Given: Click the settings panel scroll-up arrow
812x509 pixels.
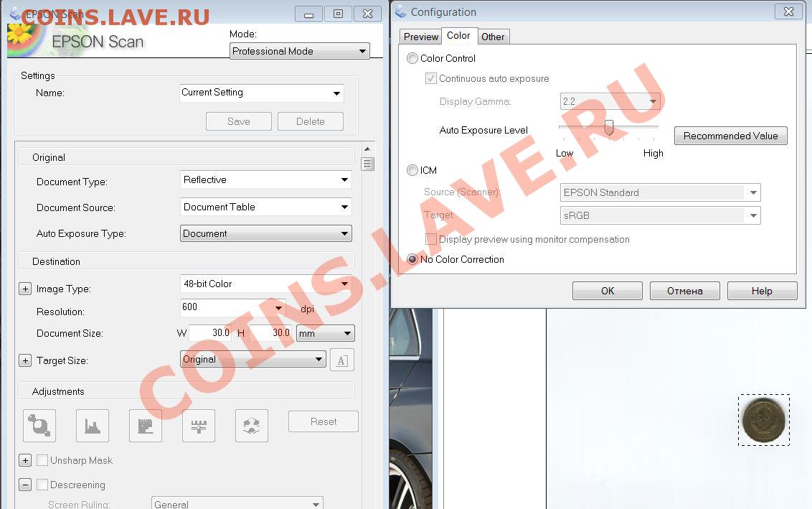Looking at the screenshot, I should pyautogui.click(x=367, y=149).
